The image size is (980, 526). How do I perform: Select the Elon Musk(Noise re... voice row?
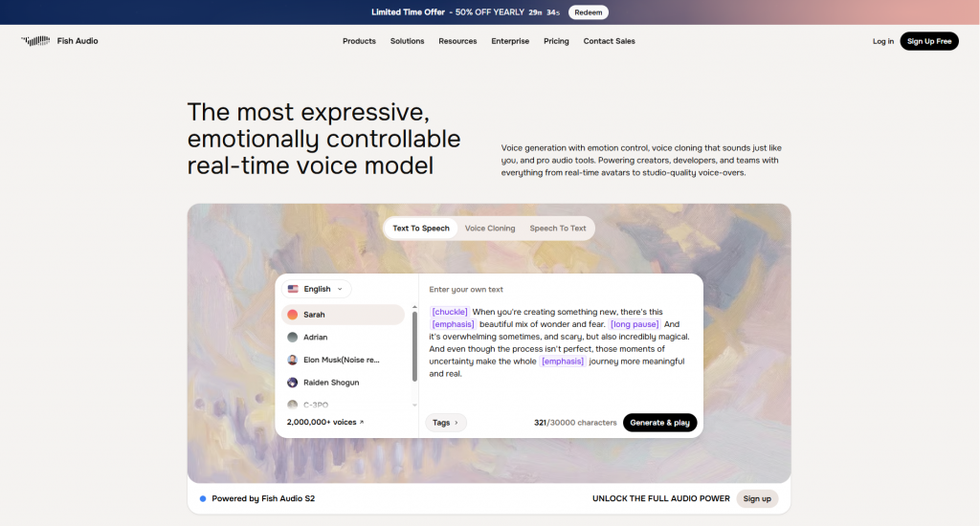coord(344,360)
